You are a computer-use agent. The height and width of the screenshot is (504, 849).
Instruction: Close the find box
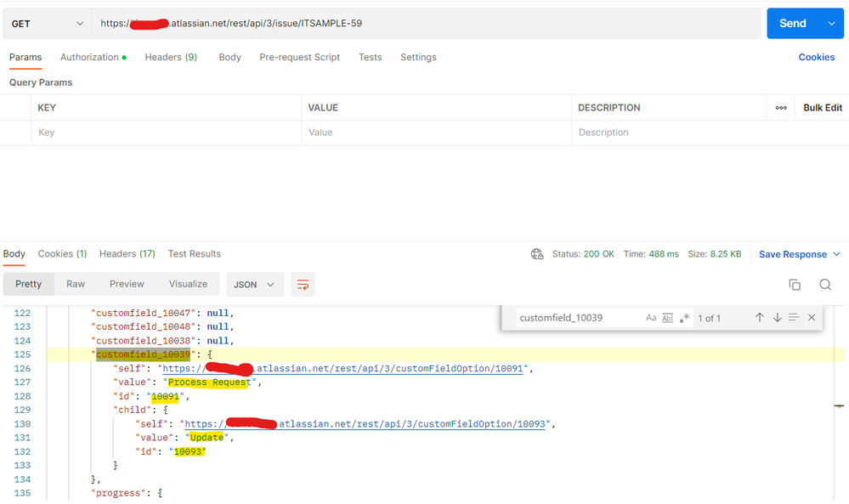pyautogui.click(x=812, y=318)
